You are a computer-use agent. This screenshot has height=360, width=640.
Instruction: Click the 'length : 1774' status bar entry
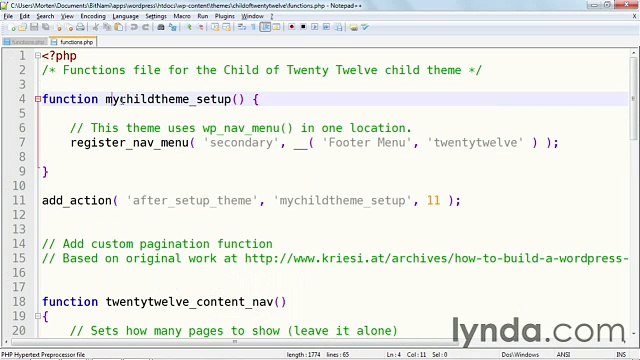pos(303,355)
